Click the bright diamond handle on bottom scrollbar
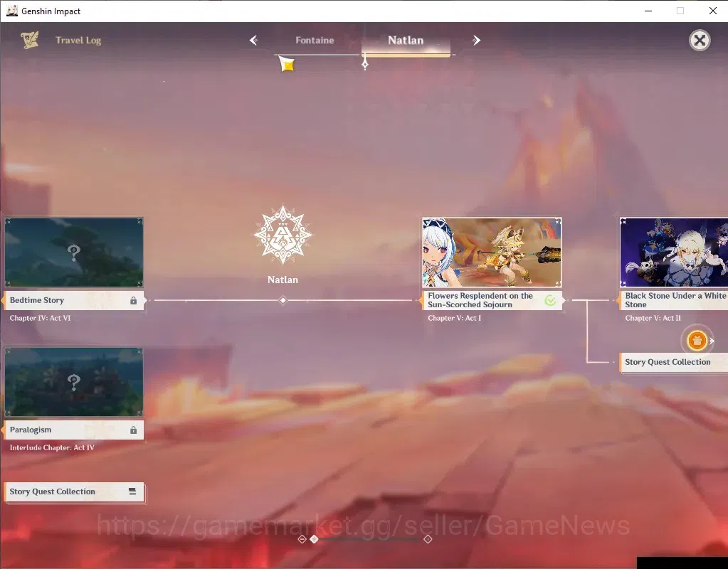 pyautogui.click(x=315, y=539)
